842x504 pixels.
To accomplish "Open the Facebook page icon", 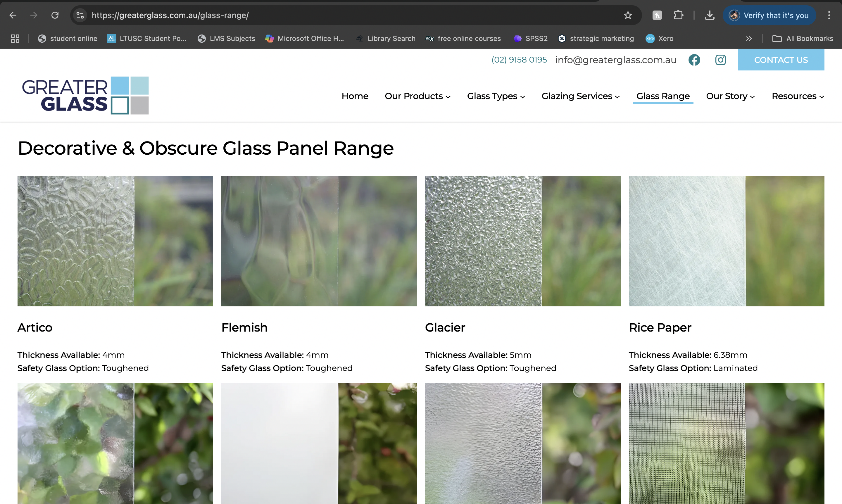I will (694, 60).
